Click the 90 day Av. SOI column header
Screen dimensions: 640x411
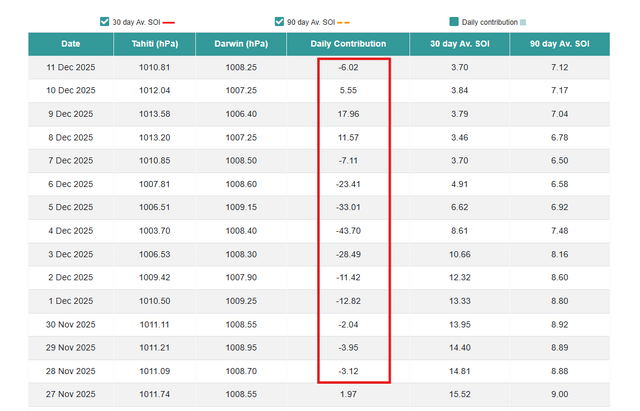(559, 44)
